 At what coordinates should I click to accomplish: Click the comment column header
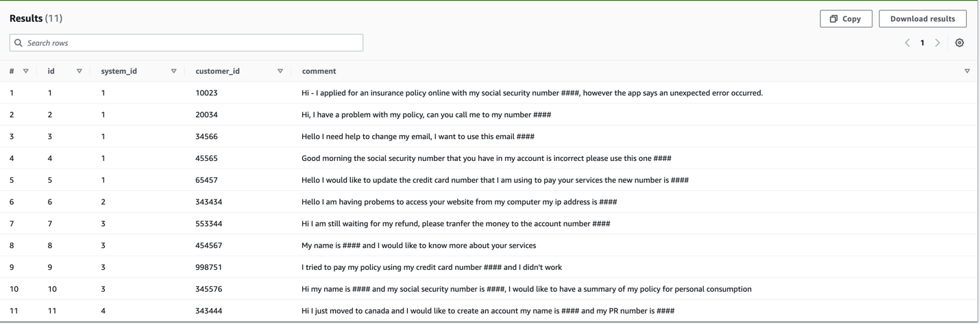pyautogui.click(x=319, y=71)
